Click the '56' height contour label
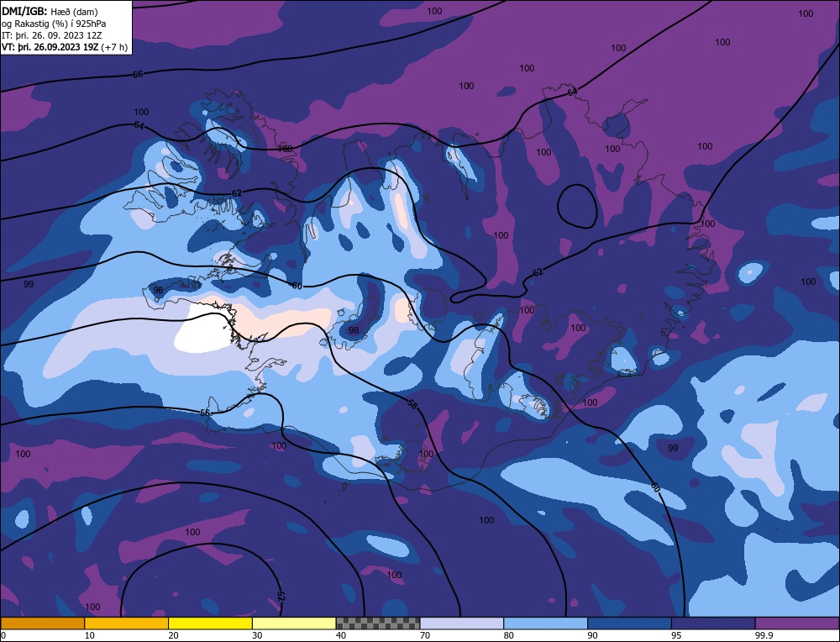The height and width of the screenshot is (642, 840). 205,413
